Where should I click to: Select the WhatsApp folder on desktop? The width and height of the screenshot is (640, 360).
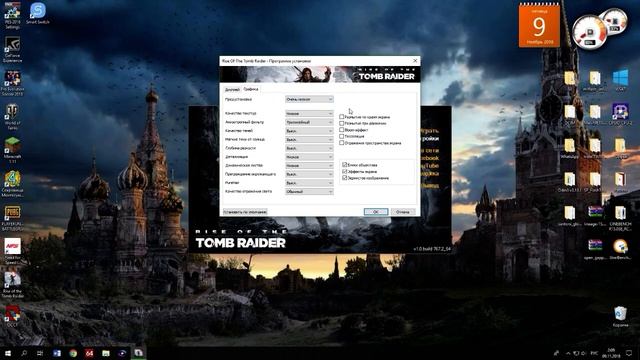[x=570, y=148]
